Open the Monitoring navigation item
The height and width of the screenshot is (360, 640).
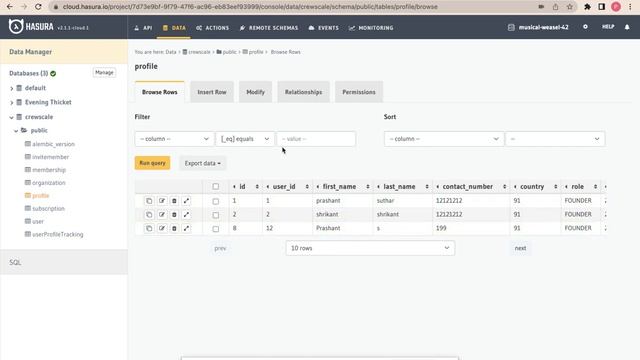(x=371, y=28)
